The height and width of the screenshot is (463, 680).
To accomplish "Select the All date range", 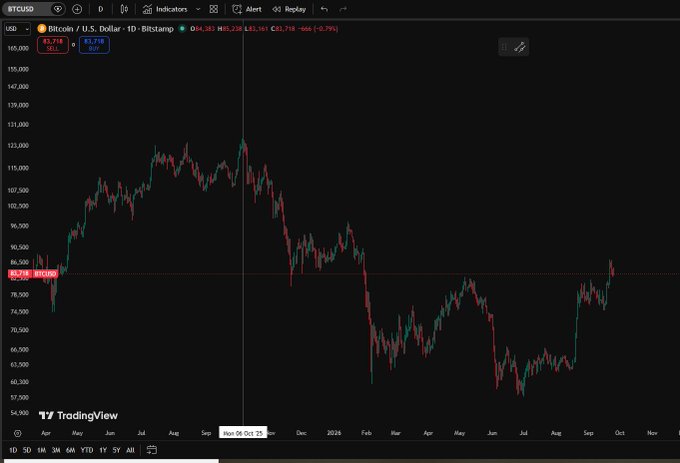I will coord(130,450).
